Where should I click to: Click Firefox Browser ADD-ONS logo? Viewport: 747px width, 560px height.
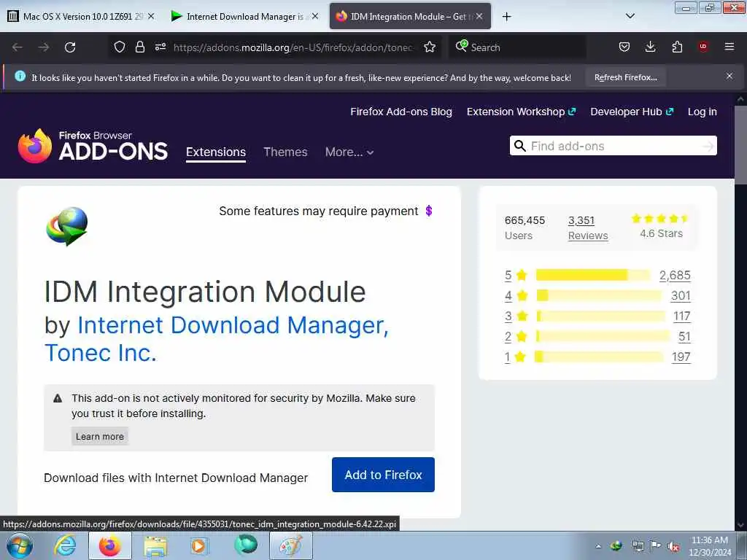coord(93,146)
